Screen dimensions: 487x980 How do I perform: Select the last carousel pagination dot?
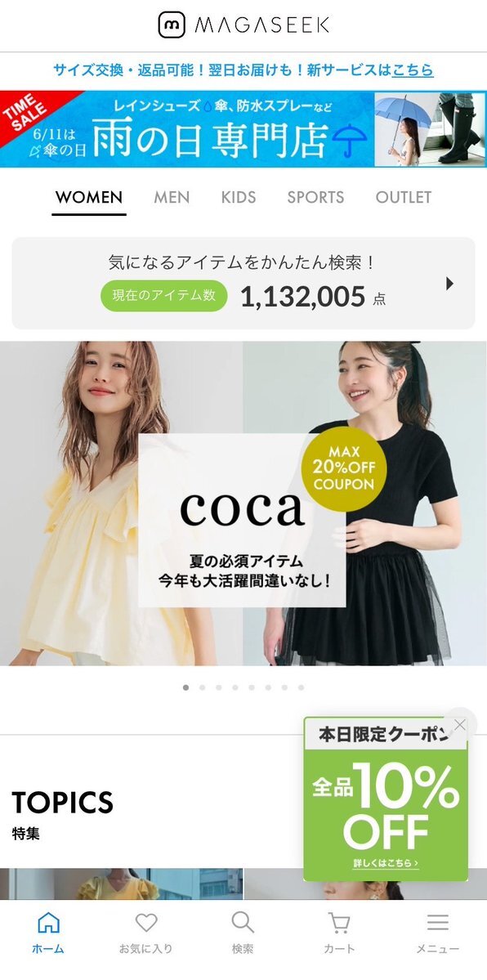301,687
